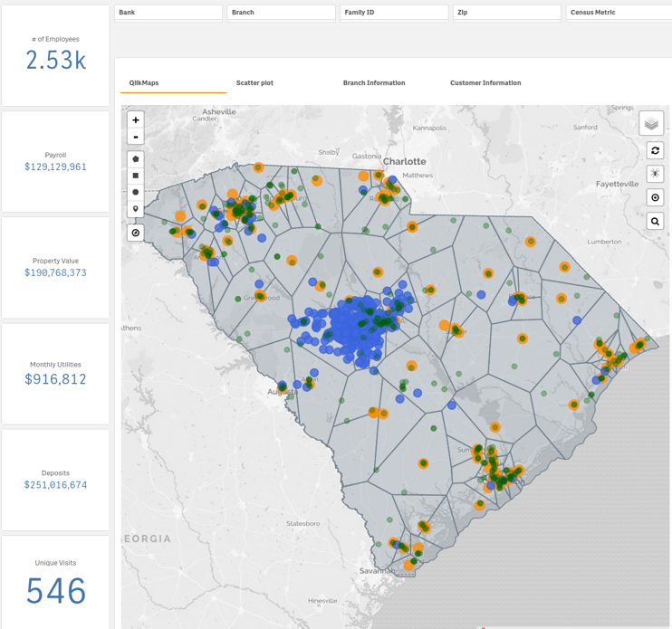
Task: Select the circle selection tool
Action: point(136,192)
